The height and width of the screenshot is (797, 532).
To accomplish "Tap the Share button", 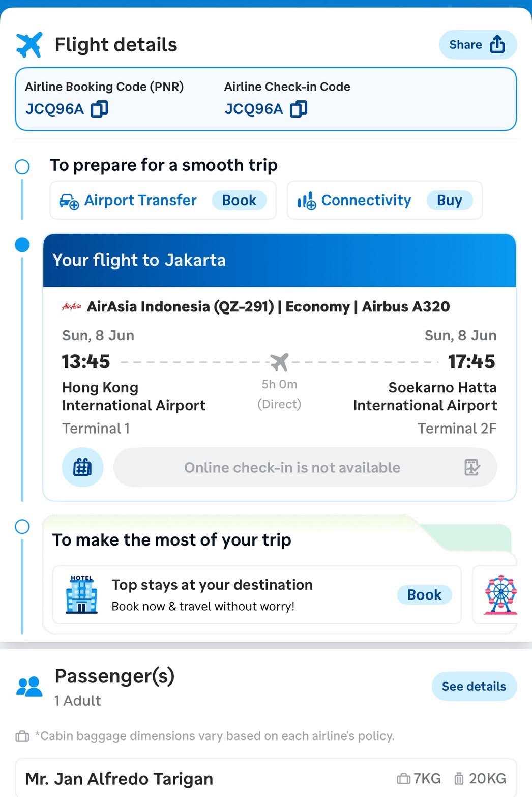I will tap(478, 45).
